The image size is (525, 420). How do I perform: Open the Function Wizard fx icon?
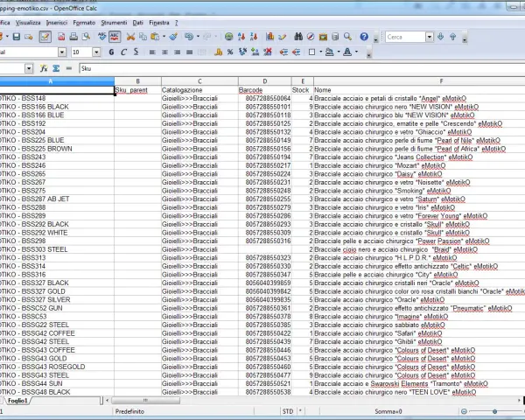click(x=44, y=68)
